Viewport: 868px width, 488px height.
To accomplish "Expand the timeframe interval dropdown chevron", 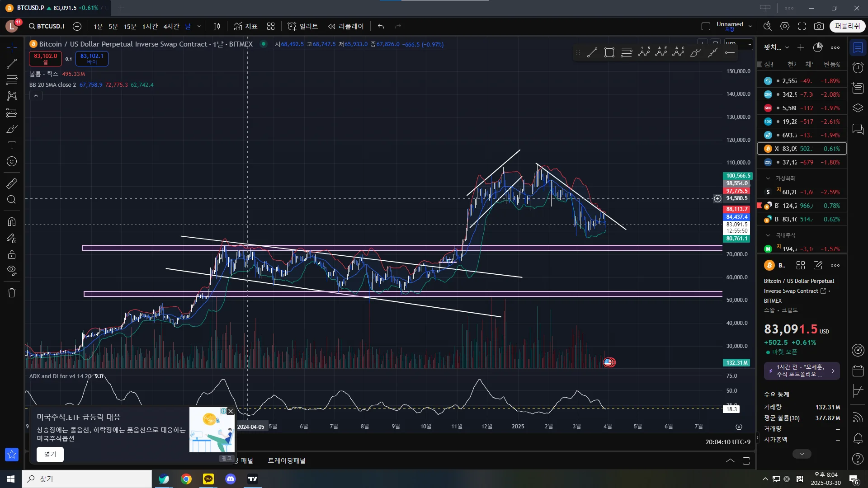I will [199, 26].
